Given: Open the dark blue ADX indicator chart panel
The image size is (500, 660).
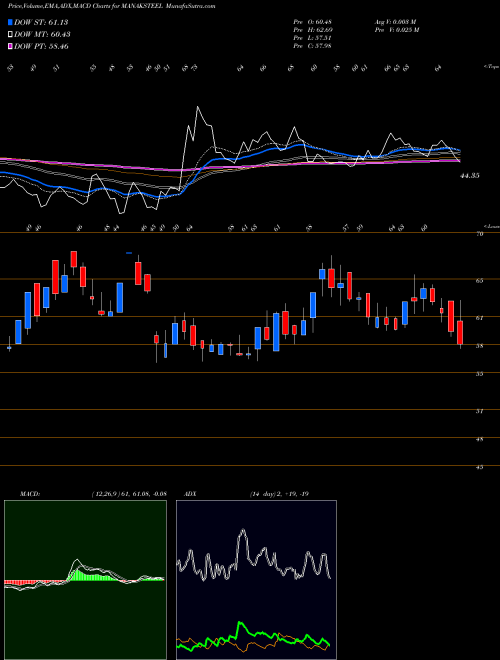Looking at the screenshot, I should coord(256,580).
